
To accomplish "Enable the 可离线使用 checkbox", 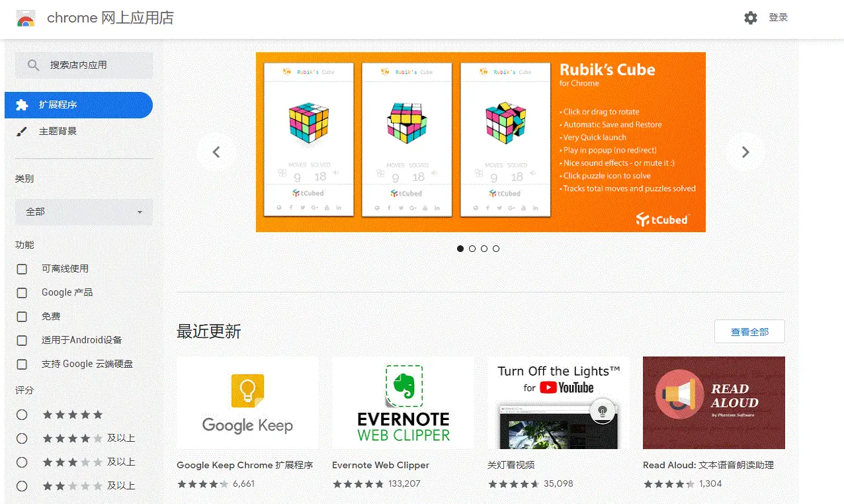I will pyautogui.click(x=22, y=269).
